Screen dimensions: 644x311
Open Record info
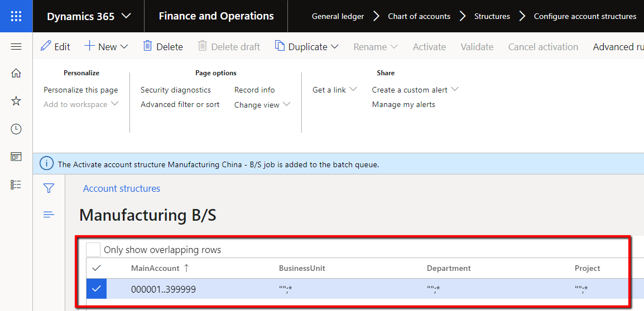pos(254,90)
